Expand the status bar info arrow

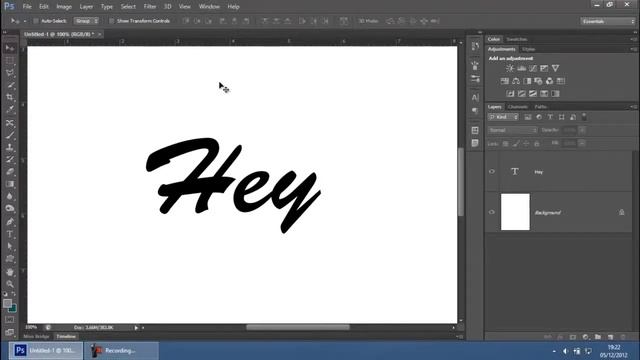(x=136, y=328)
